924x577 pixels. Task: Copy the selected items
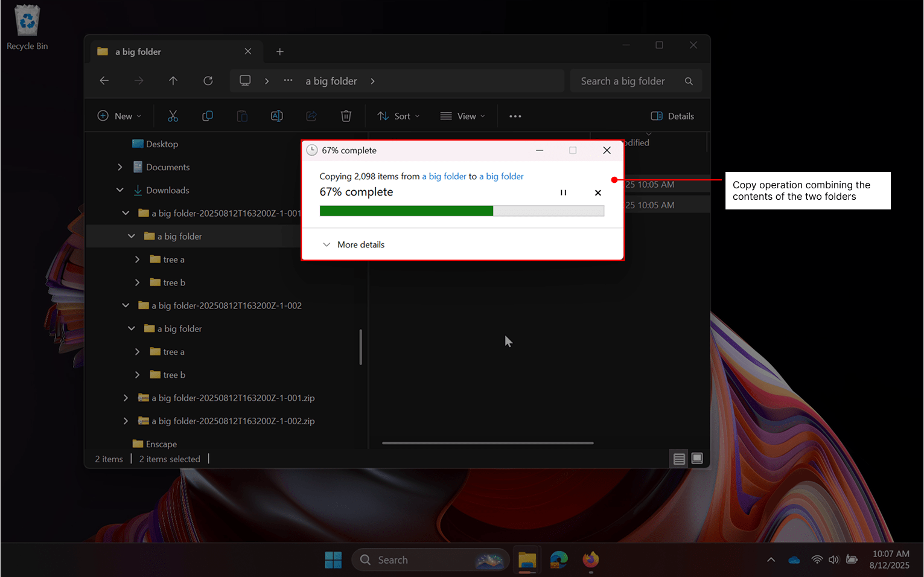[x=208, y=115]
